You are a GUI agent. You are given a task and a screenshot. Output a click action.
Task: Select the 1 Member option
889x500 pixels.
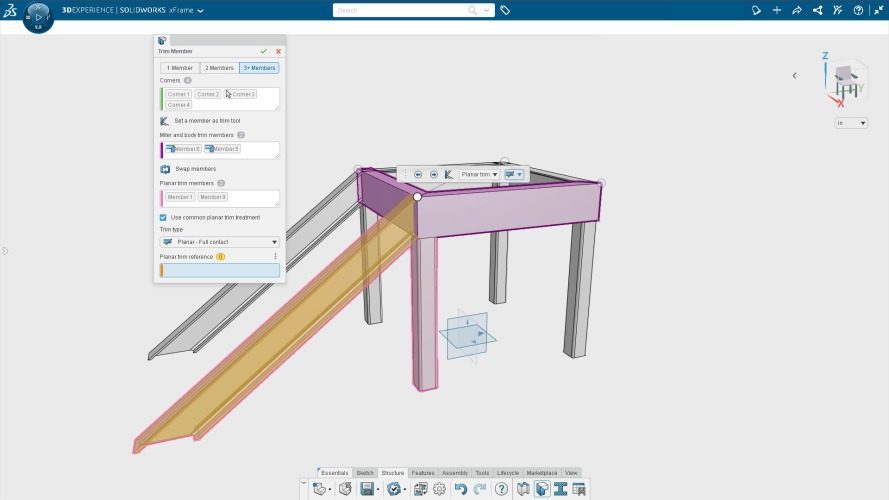[180, 68]
